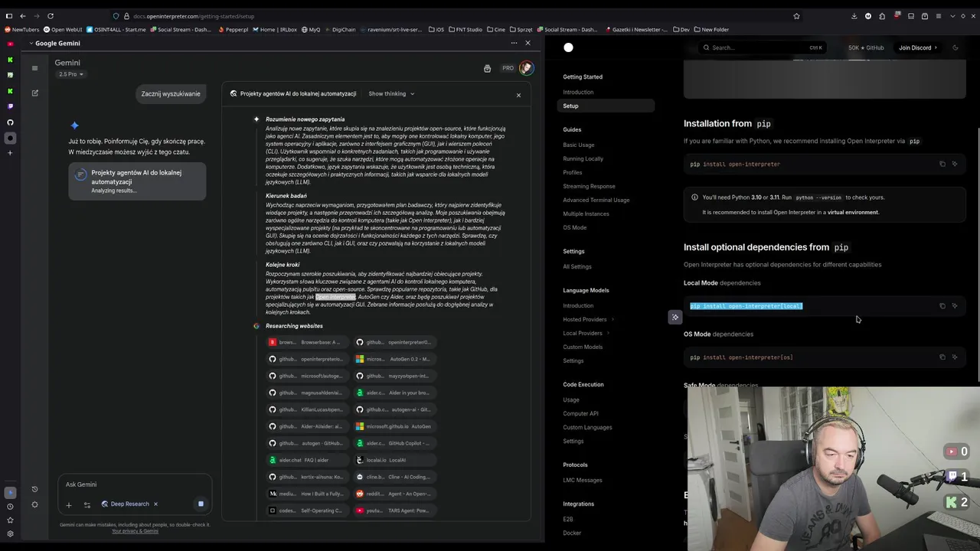Open the localai.io LocalAI source chip

pyautogui.click(x=394, y=460)
